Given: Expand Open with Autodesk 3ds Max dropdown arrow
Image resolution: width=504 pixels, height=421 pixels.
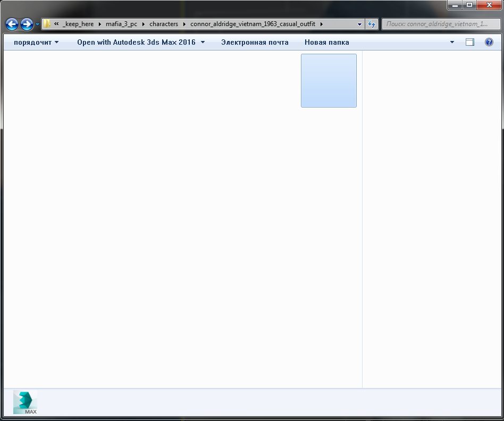Looking at the screenshot, I should 203,42.
